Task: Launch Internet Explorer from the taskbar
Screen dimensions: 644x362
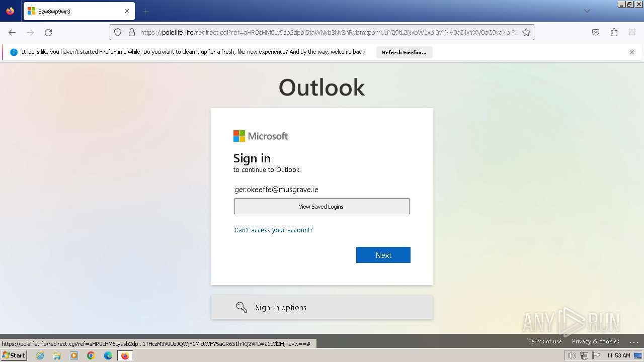Action: pyautogui.click(x=40, y=355)
